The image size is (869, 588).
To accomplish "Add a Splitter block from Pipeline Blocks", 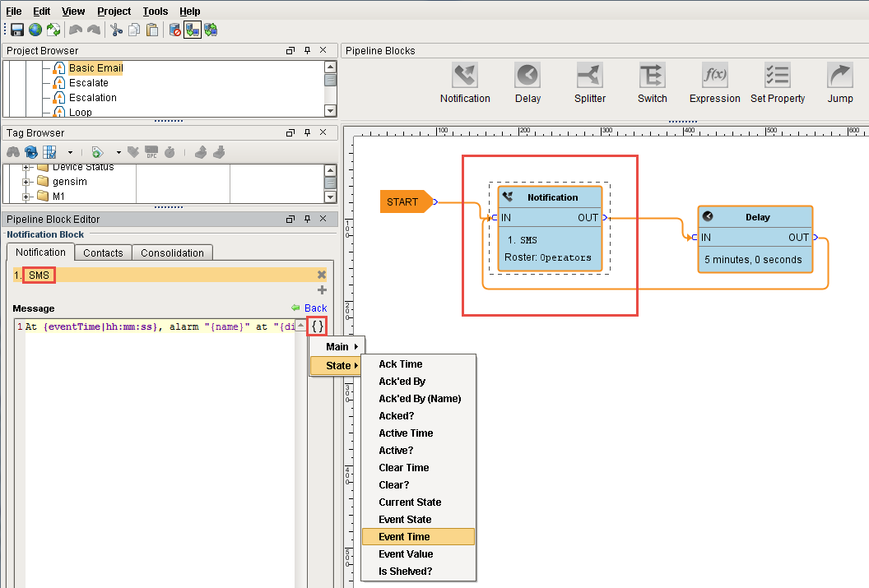I will coord(589,76).
